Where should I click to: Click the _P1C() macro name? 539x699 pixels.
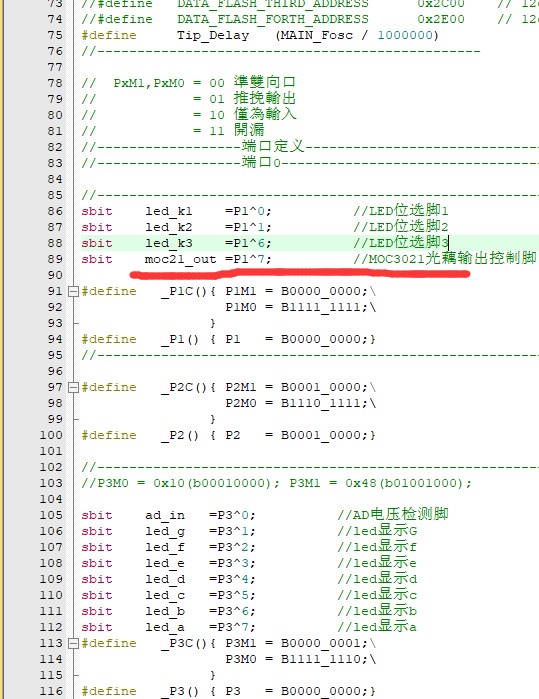tap(184, 292)
